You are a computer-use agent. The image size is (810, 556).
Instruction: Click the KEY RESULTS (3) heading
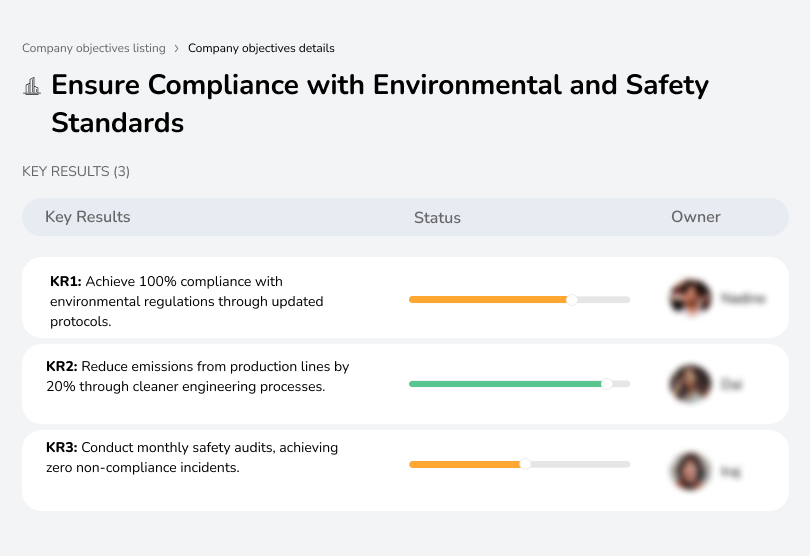[76, 171]
